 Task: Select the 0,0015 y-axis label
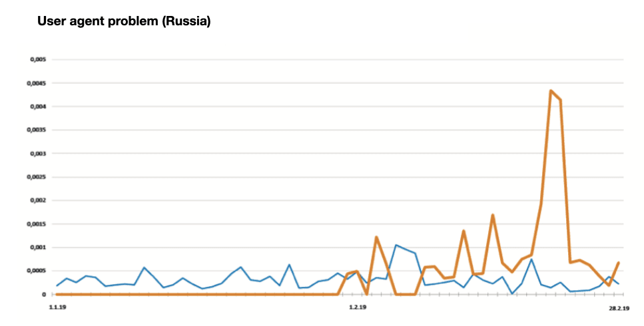point(37,224)
